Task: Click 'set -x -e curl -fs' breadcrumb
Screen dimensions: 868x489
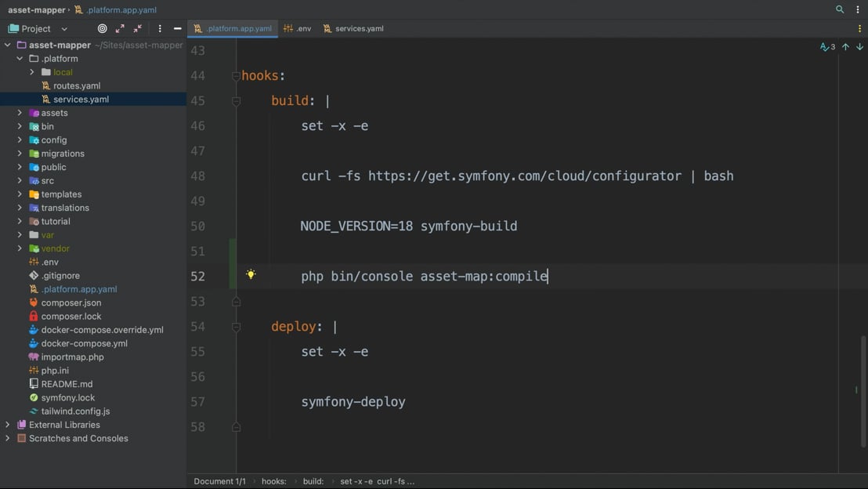Action: pyautogui.click(x=377, y=481)
